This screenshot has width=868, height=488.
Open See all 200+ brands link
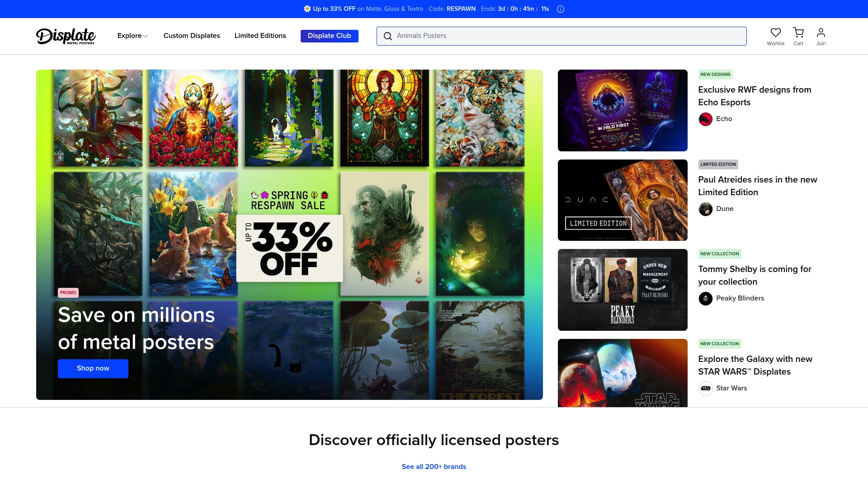pyautogui.click(x=434, y=467)
